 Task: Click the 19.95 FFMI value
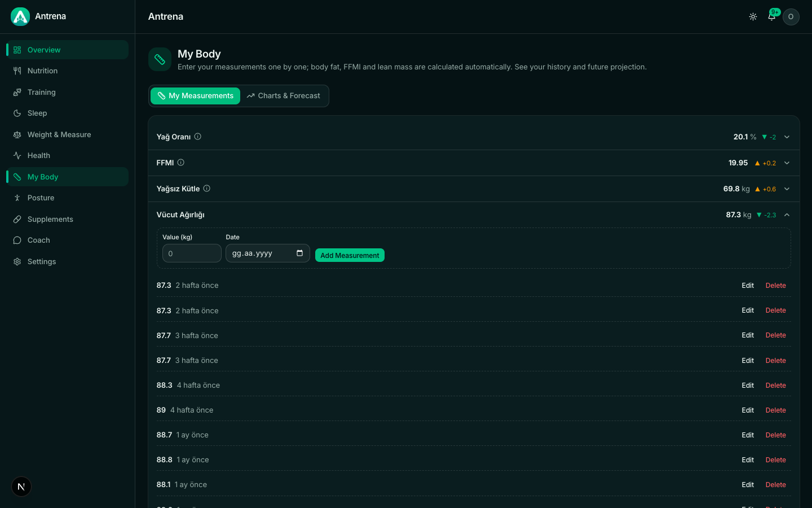[x=738, y=163]
